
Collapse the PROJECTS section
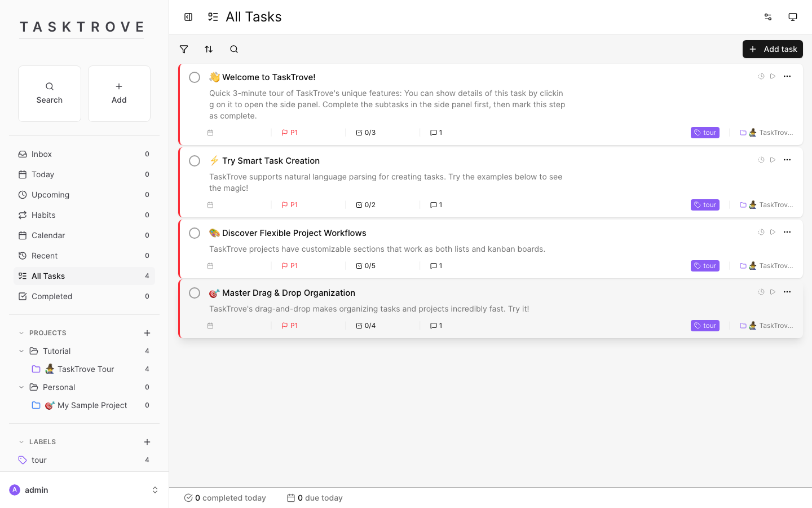click(21, 333)
